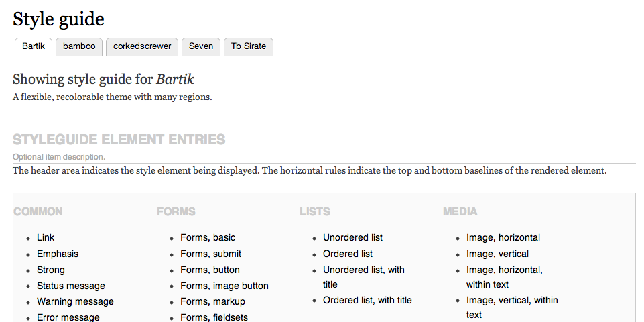Click the Showing style guide for Bartik heading
The width and height of the screenshot is (644, 322).
point(103,79)
